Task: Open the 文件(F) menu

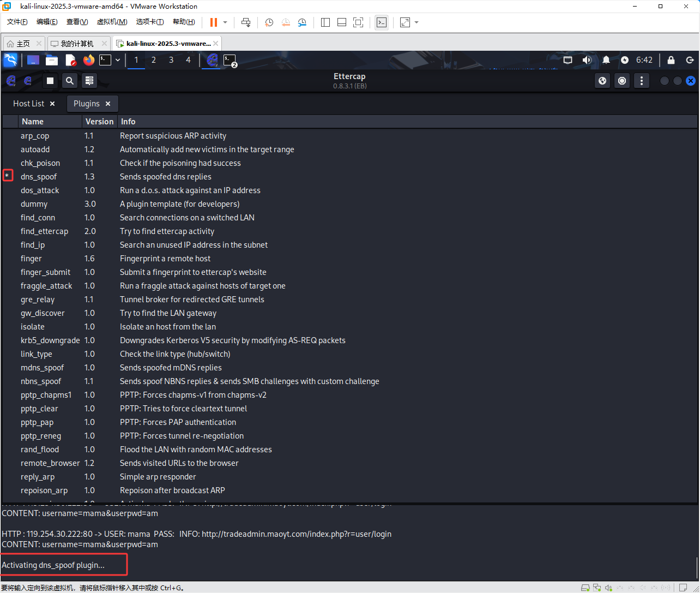Action: pos(17,22)
